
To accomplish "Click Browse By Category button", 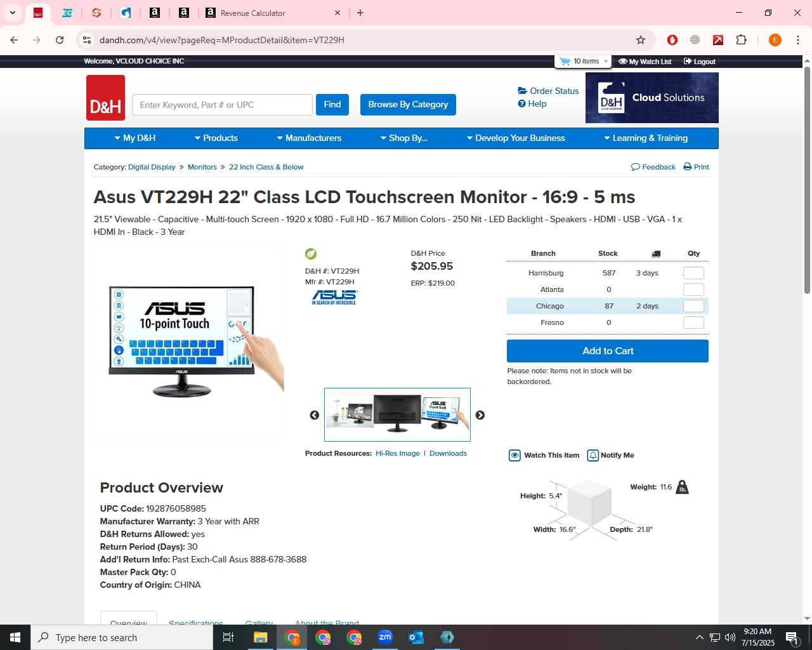I will [408, 105].
